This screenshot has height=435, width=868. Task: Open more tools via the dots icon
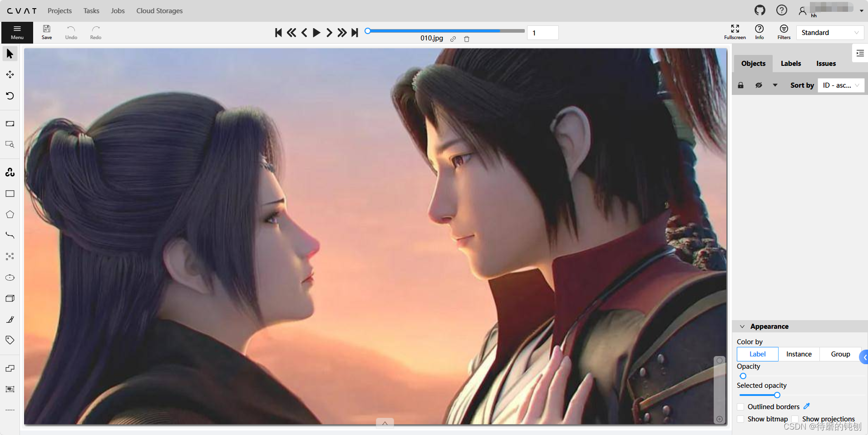tap(10, 410)
